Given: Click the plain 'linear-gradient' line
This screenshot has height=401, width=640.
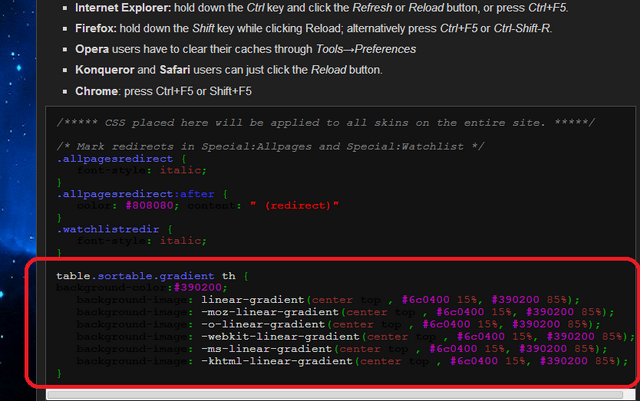Looking at the screenshot, I should pos(328,300).
